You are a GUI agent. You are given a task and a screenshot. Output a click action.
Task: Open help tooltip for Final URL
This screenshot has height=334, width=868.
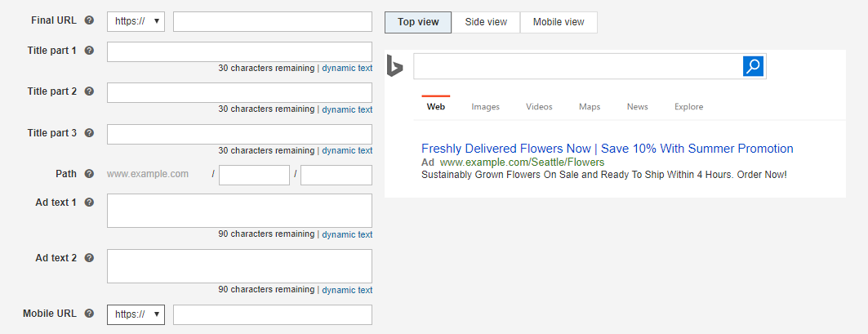pyautogui.click(x=89, y=20)
